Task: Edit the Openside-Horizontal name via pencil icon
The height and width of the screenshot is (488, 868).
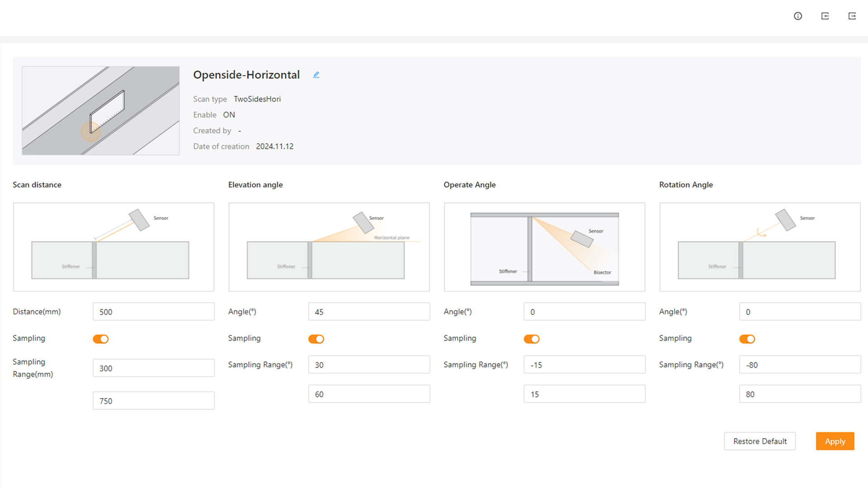Action: coord(316,75)
